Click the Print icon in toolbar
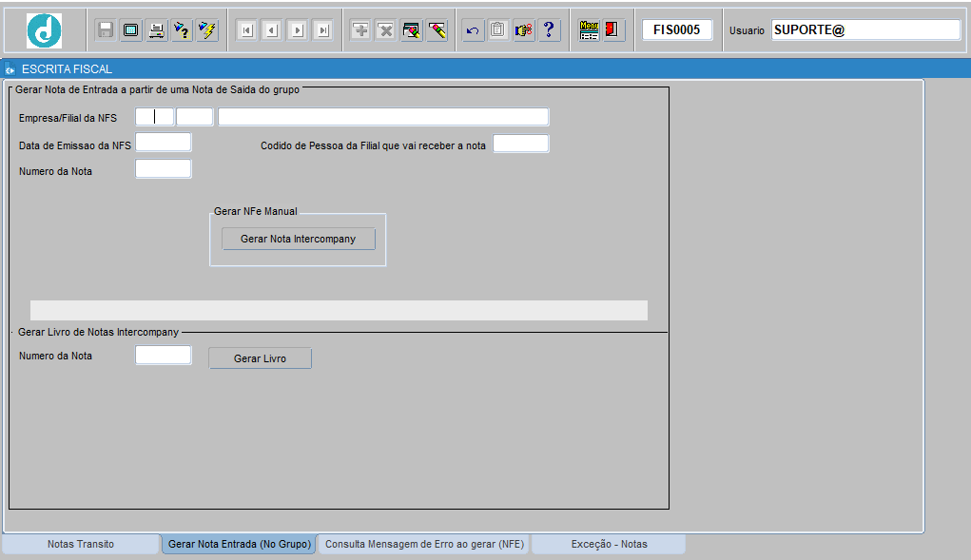 coord(156,30)
